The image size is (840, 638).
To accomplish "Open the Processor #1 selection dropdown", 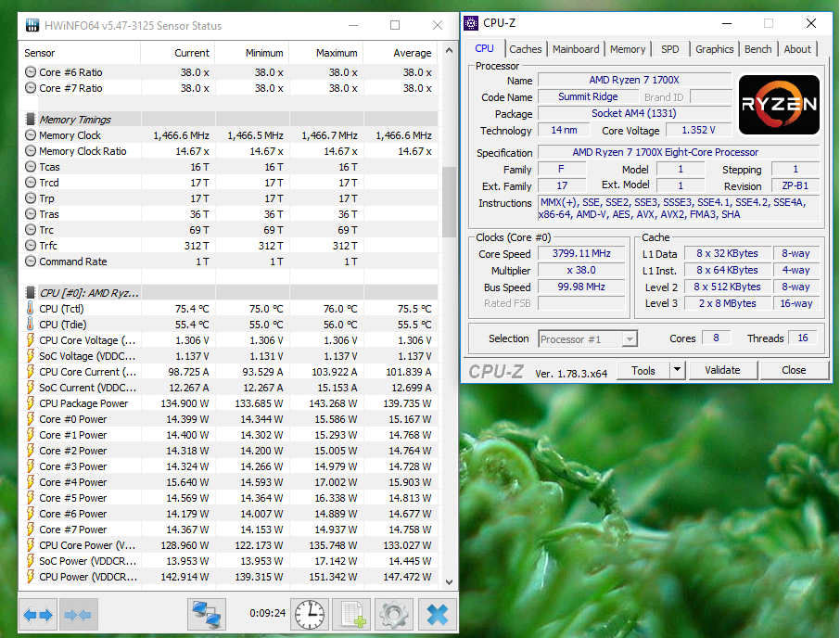I will (630, 339).
